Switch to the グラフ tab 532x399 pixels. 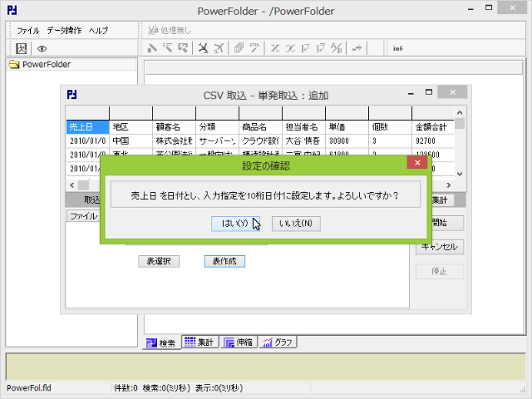click(x=278, y=342)
